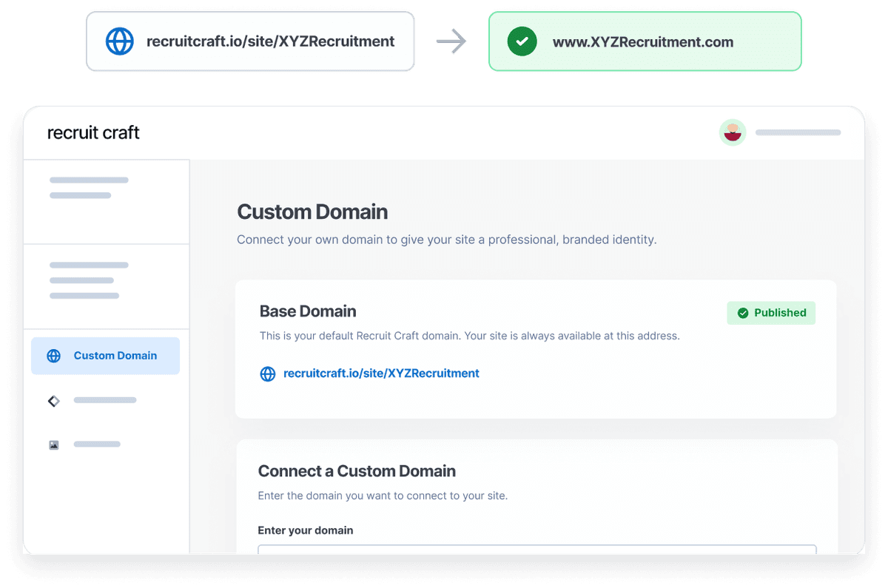
Task: Click the checkmark icon in the Published badge
Action: (743, 313)
